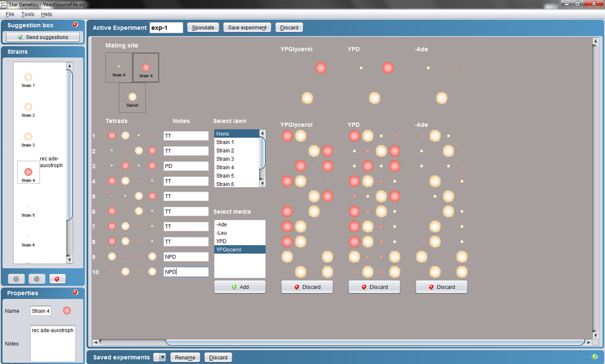The height and width of the screenshot is (364, 605).
Task: Click Properties strain color swatch
Action: (x=67, y=311)
